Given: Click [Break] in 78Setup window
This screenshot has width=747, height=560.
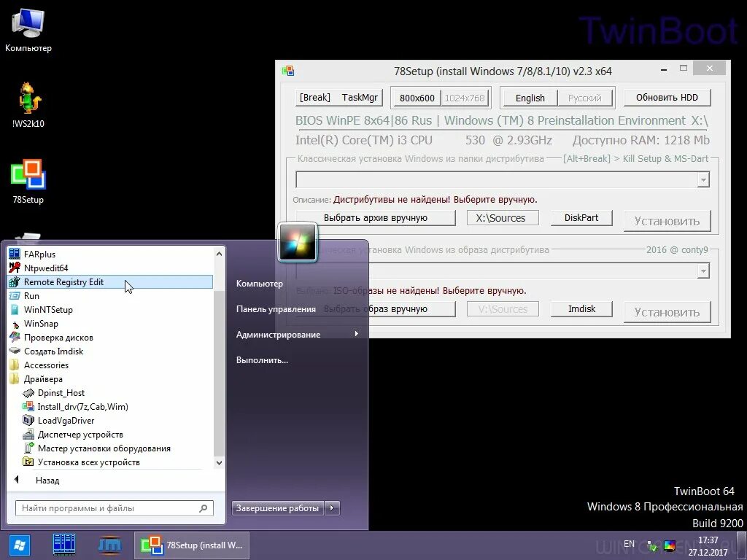Looking at the screenshot, I should pos(315,98).
